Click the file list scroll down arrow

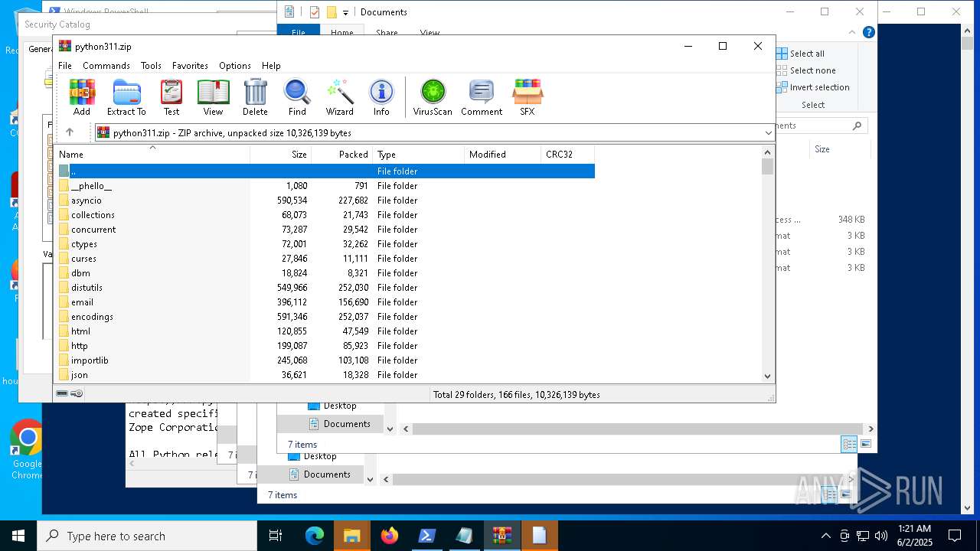(x=768, y=376)
